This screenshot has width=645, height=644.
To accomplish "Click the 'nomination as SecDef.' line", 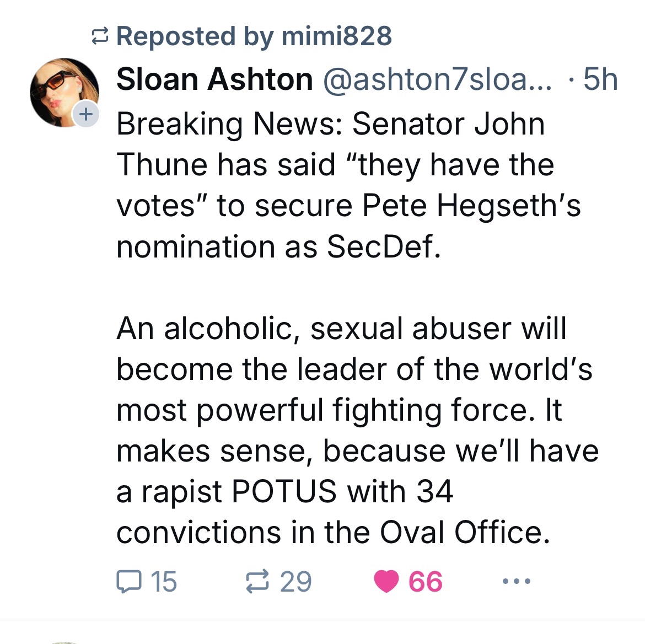I will [278, 246].
